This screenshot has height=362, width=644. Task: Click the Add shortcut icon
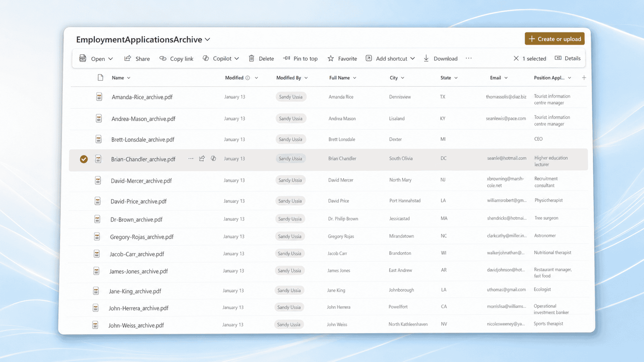(x=369, y=58)
